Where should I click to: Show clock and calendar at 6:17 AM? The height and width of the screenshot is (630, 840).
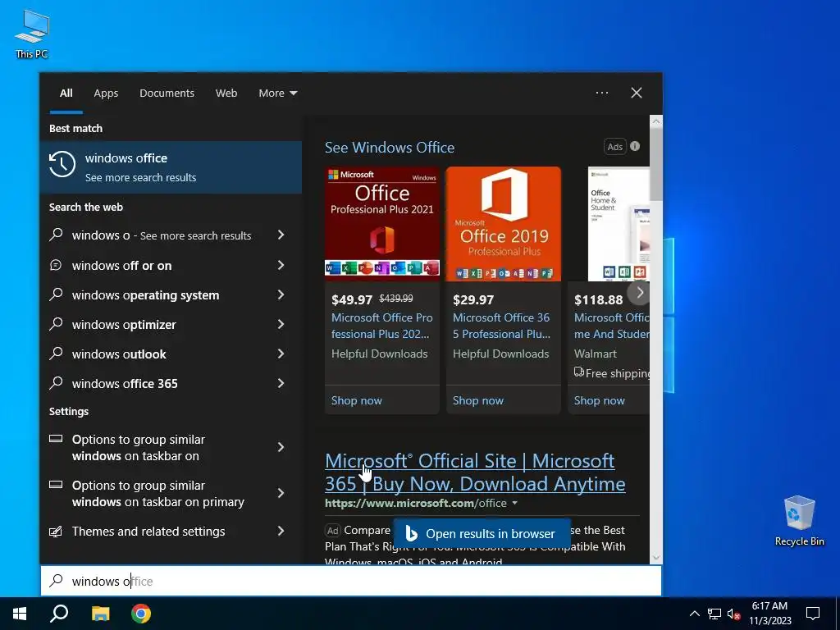(769, 614)
